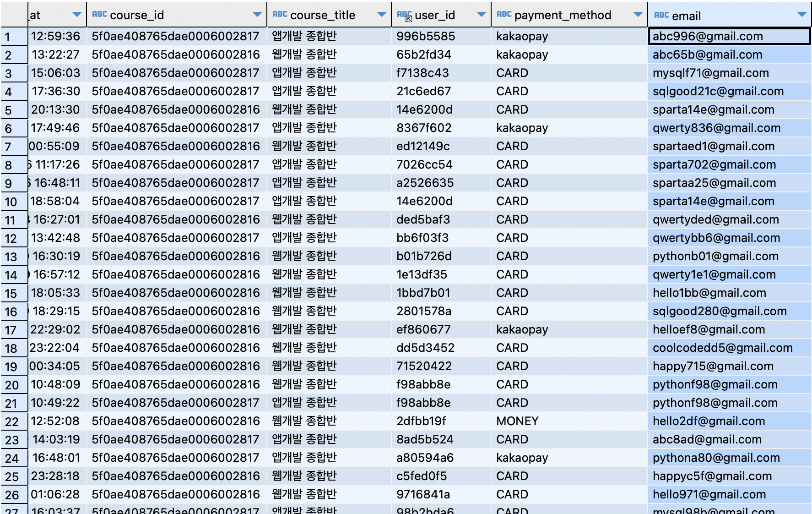Select the user_id column header

[441, 15]
